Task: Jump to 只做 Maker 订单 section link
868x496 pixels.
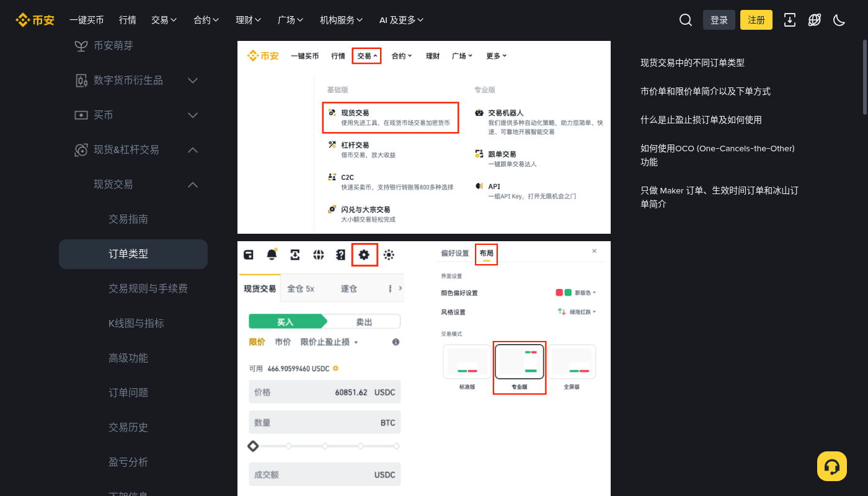Action: coord(719,197)
